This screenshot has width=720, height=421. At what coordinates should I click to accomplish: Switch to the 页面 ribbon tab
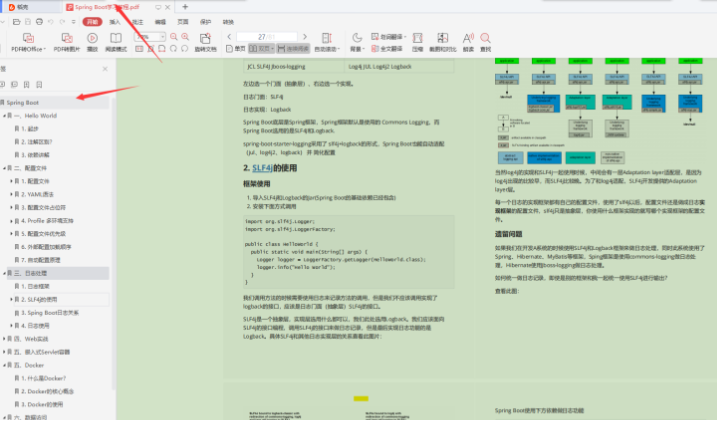pos(183,22)
